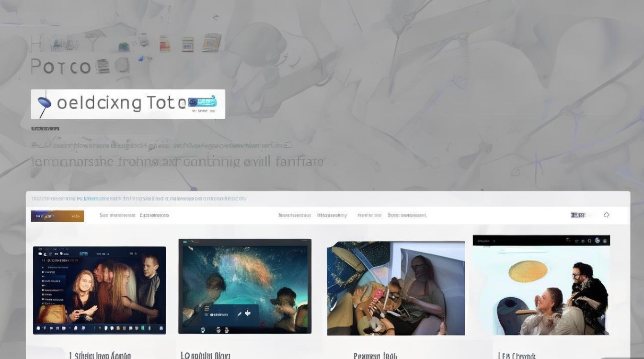Open the purple-orange logo in navigation bar
This screenshot has width=644, height=359.
(57, 216)
